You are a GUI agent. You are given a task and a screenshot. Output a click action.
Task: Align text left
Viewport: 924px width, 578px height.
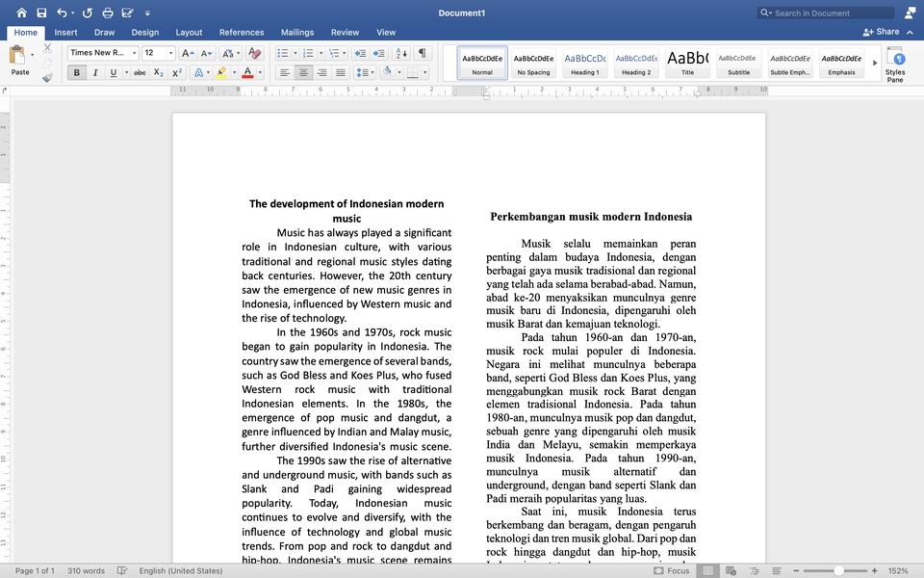(x=285, y=72)
